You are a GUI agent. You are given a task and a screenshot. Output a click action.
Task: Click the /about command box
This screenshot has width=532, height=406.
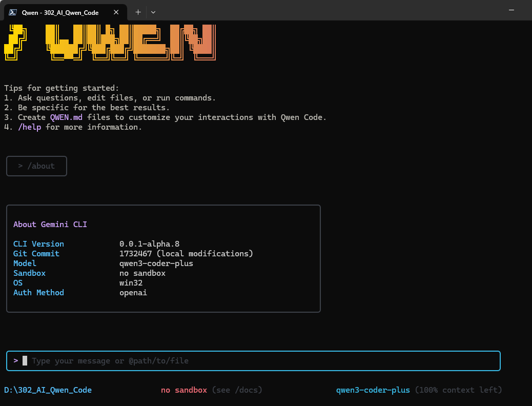click(36, 166)
